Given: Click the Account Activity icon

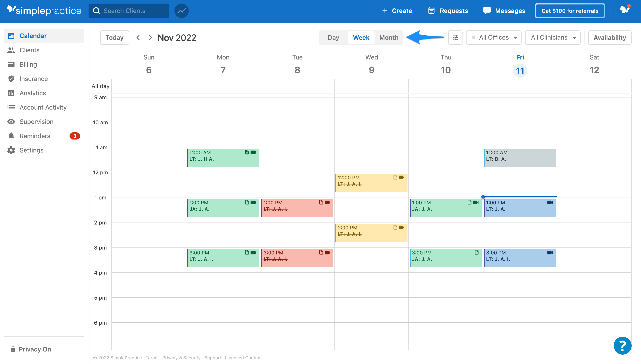Looking at the screenshot, I should (x=11, y=107).
